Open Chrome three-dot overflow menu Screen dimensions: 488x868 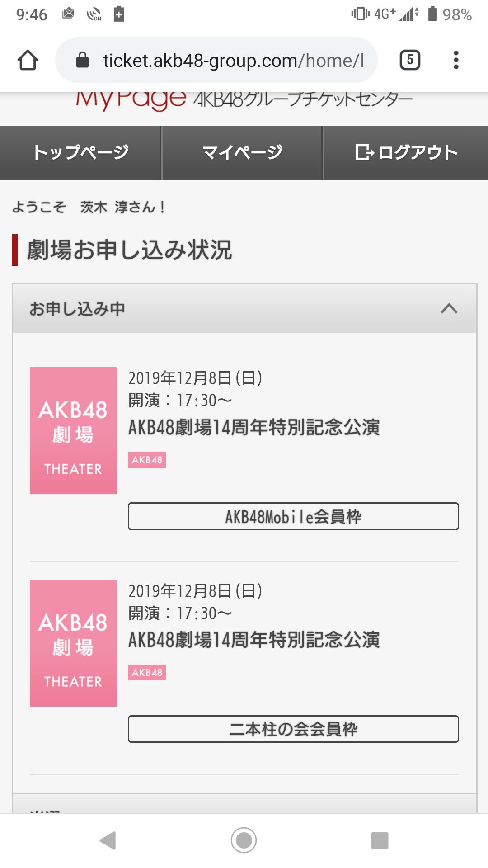click(x=456, y=60)
